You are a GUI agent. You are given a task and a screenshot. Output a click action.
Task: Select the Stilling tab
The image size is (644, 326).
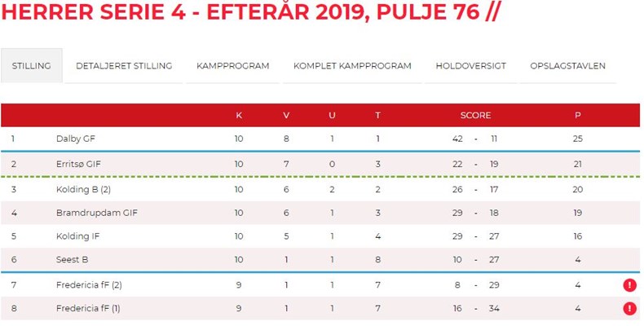pyautogui.click(x=32, y=66)
